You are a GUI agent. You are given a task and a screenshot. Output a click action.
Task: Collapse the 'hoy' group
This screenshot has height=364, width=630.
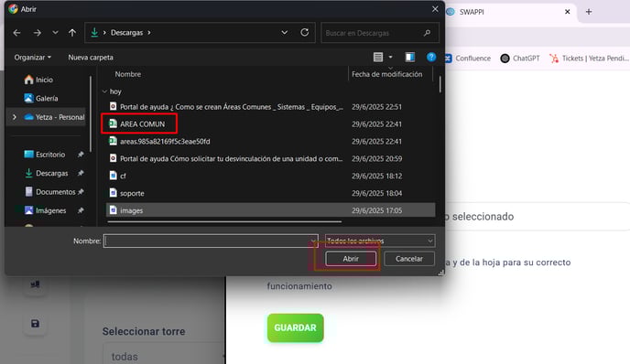[104, 91]
